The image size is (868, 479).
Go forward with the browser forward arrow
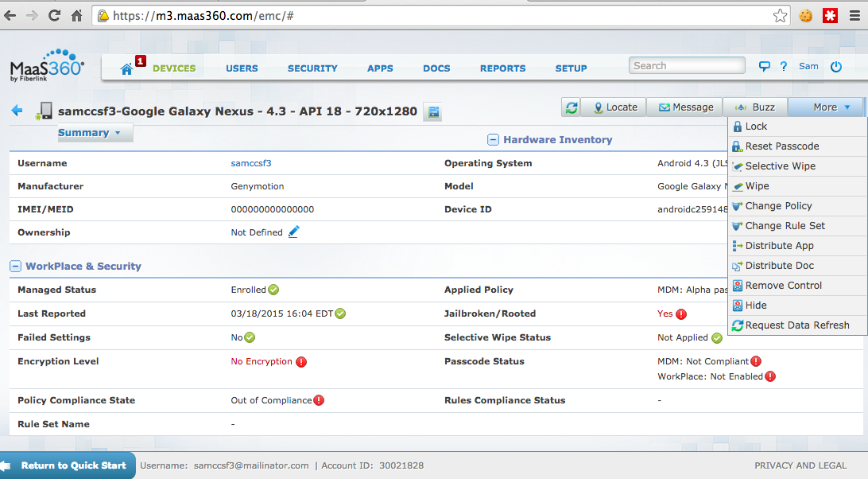32,16
